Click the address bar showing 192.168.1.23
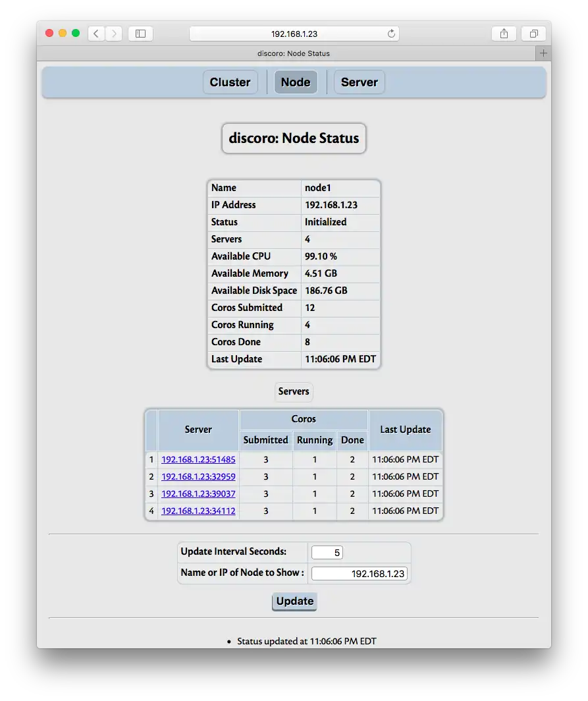The height and width of the screenshot is (701, 588). click(x=294, y=34)
